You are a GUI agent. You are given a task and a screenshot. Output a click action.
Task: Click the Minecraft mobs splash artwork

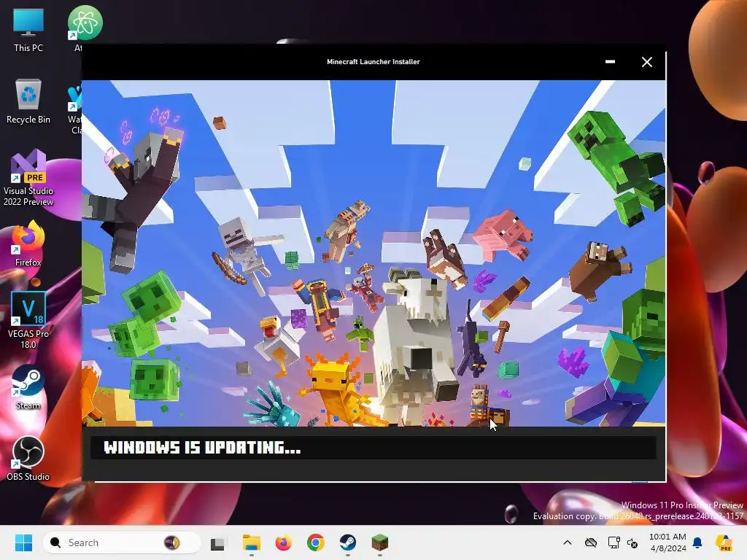(373, 253)
